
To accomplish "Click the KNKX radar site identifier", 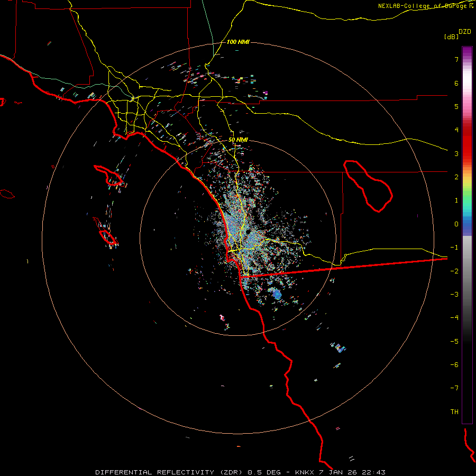I will pos(304,472).
